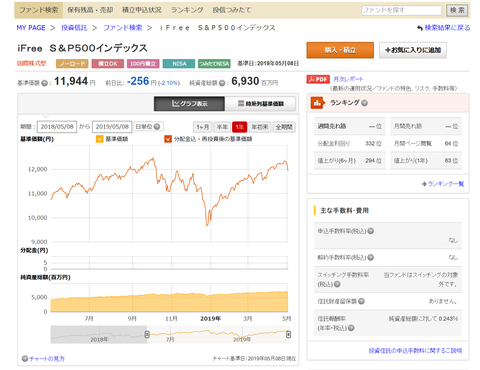Select the 1ヶ月 period button
Viewport: 480px width, 370px height.
(203, 127)
